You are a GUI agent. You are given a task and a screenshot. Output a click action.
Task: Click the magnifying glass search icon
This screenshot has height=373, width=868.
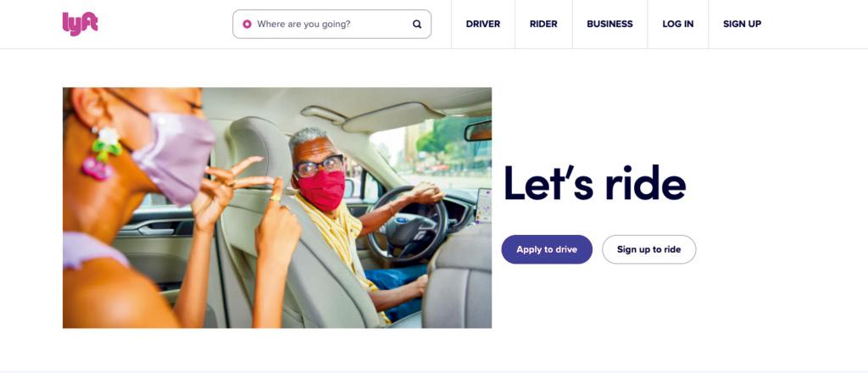point(417,25)
